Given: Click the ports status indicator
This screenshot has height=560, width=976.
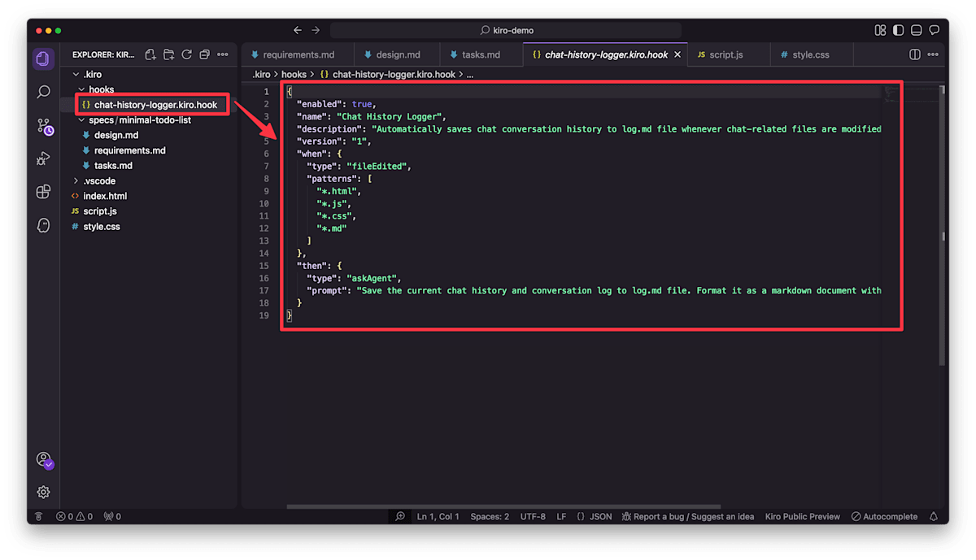Looking at the screenshot, I should pos(112,516).
